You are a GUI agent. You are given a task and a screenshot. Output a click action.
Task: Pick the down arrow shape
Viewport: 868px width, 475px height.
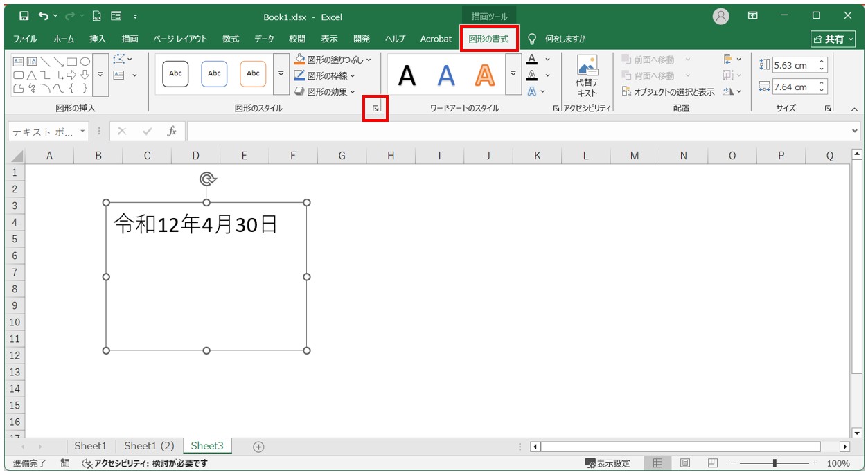tap(85, 75)
